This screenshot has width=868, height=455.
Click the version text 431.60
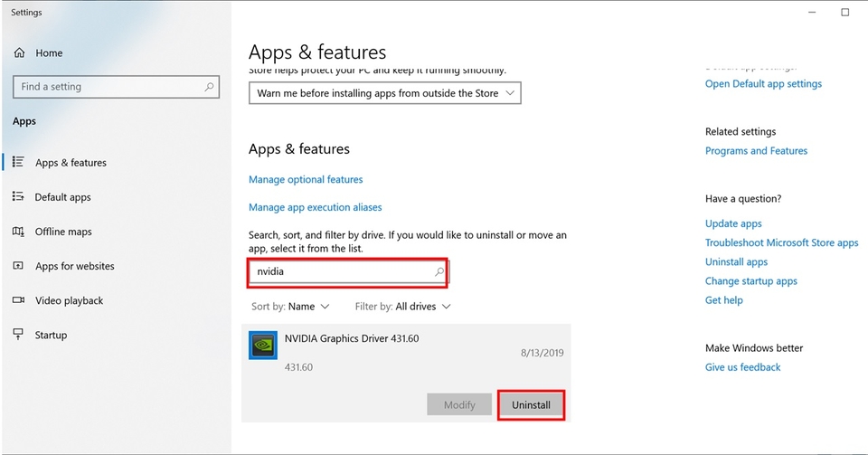coord(298,367)
